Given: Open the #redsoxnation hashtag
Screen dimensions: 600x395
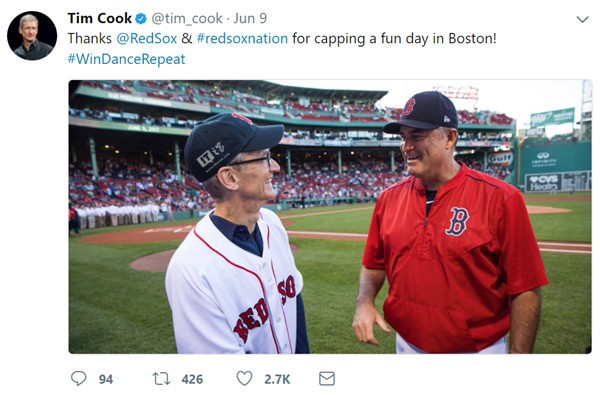Looking at the screenshot, I should 242,39.
